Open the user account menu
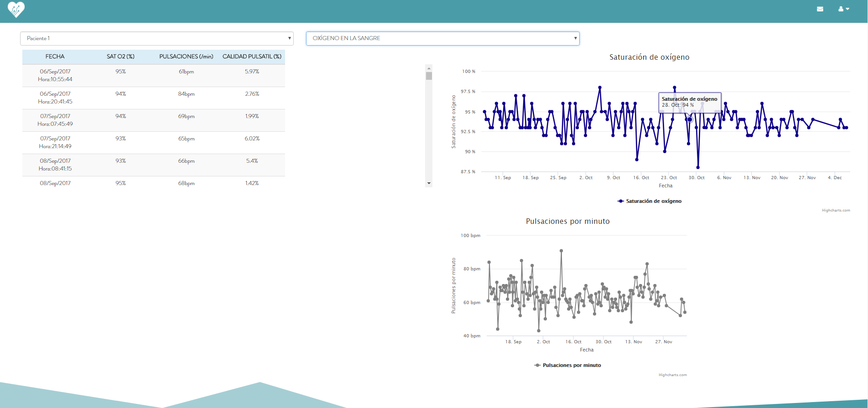The width and height of the screenshot is (868, 408). click(843, 9)
